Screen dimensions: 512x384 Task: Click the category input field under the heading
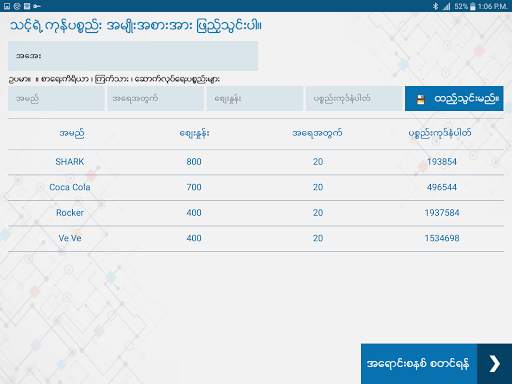pos(133,56)
